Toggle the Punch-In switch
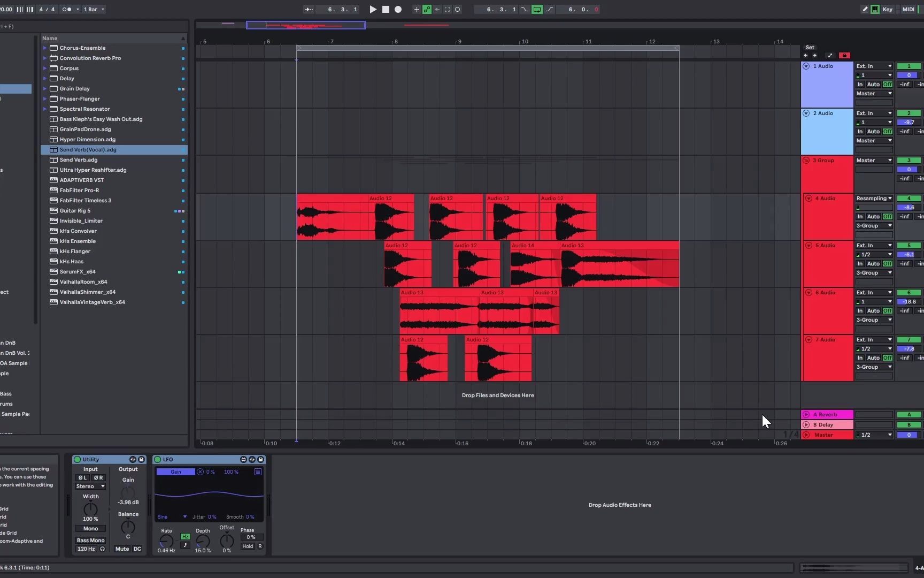 pyautogui.click(x=525, y=9)
